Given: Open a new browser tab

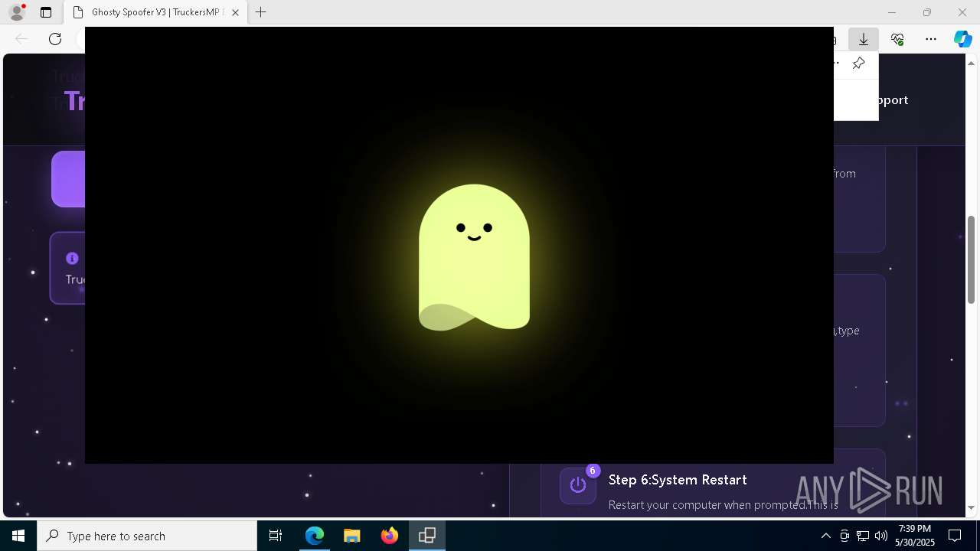Looking at the screenshot, I should [x=261, y=12].
